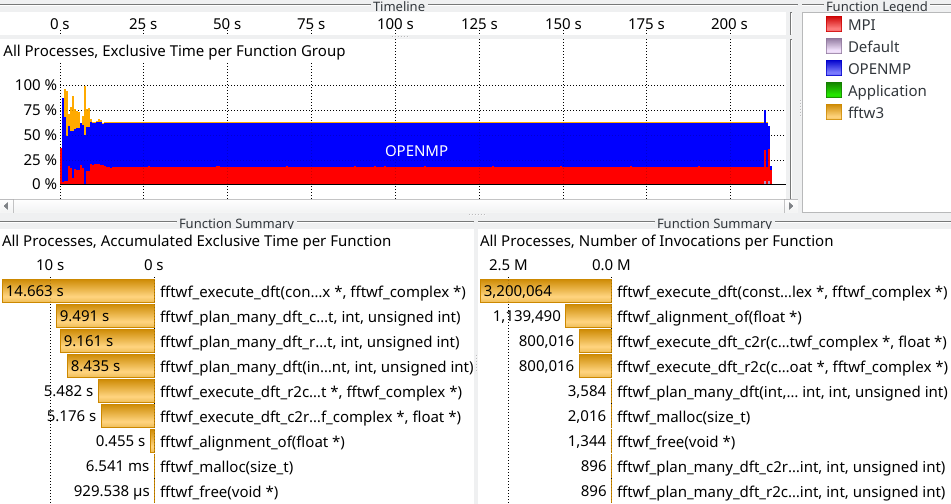Click the MPI red color swatch in legend
951x504 pixels.
point(833,25)
